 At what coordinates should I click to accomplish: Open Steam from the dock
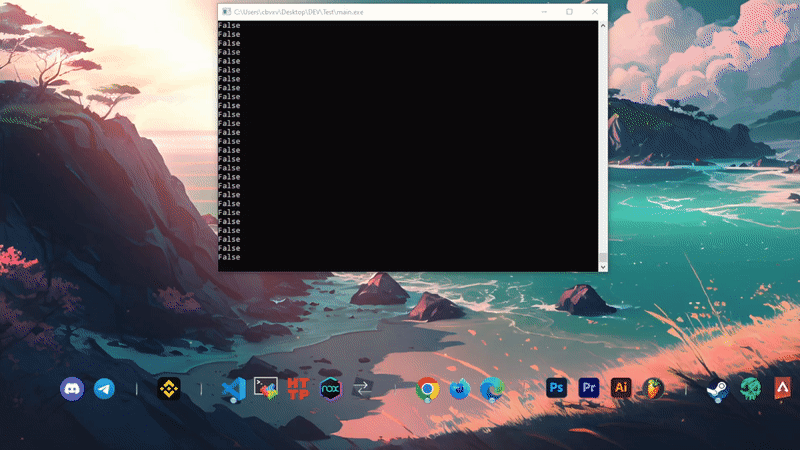tap(718, 390)
